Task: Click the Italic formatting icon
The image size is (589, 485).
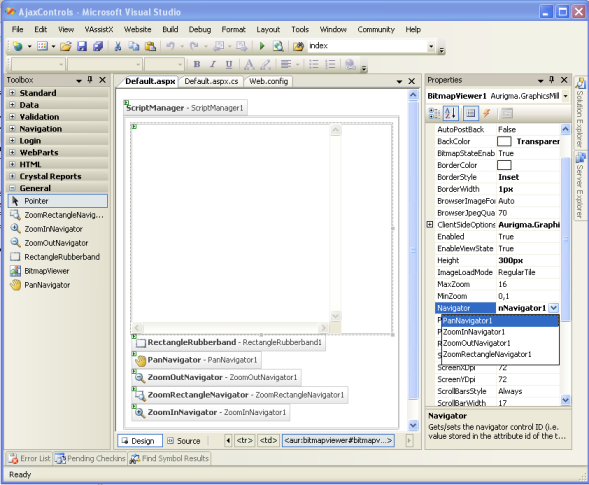Action: [x=213, y=64]
